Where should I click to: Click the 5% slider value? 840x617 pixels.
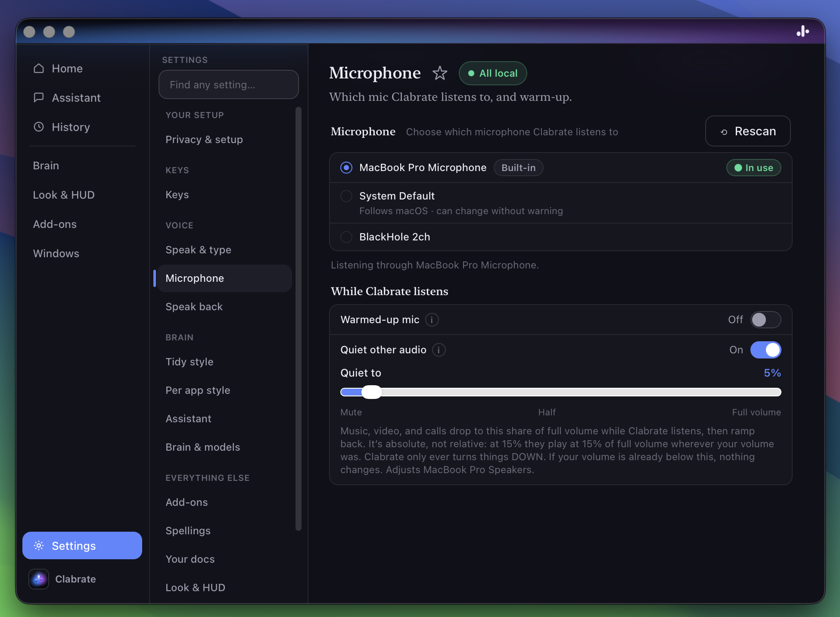pyautogui.click(x=772, y=373)
